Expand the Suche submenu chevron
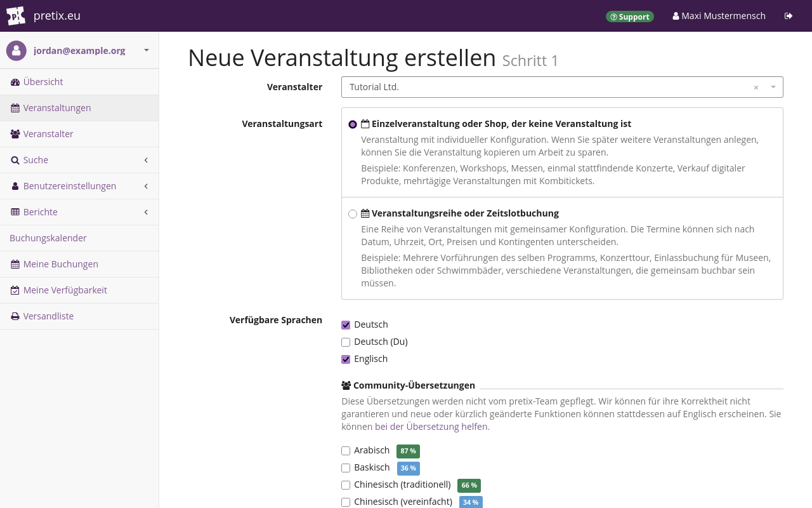 pos(146,160)
